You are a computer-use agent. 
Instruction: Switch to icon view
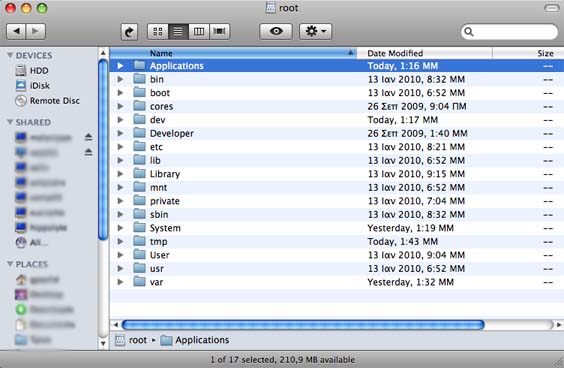pos(158,32)
